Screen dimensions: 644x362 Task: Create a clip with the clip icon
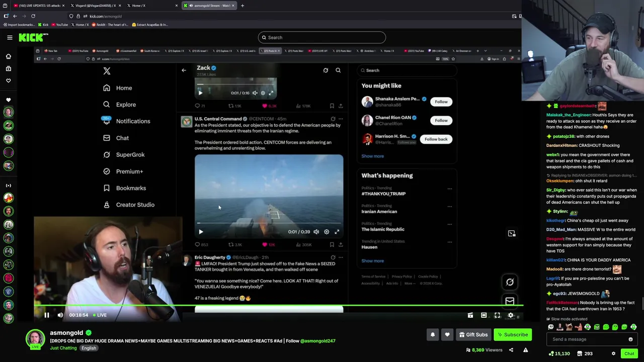470,315
